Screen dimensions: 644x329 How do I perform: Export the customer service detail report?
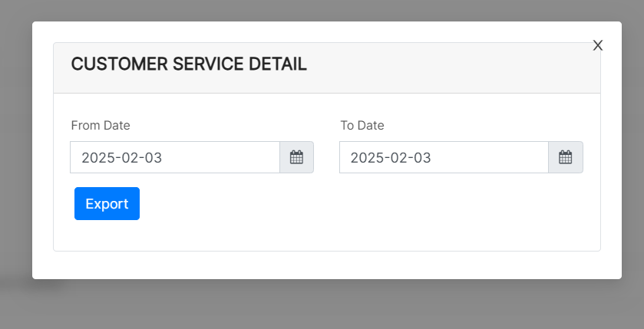click(107, 203)
